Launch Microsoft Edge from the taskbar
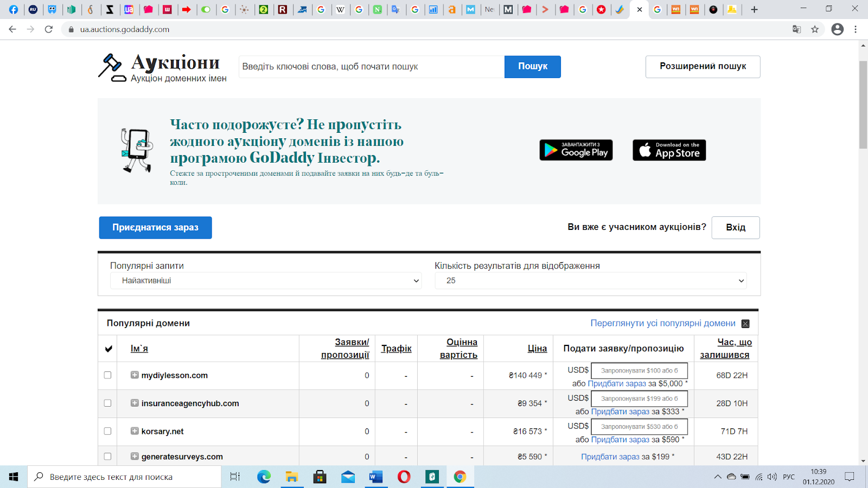Viewport: 868px width, 488px height. pos(264,477)
